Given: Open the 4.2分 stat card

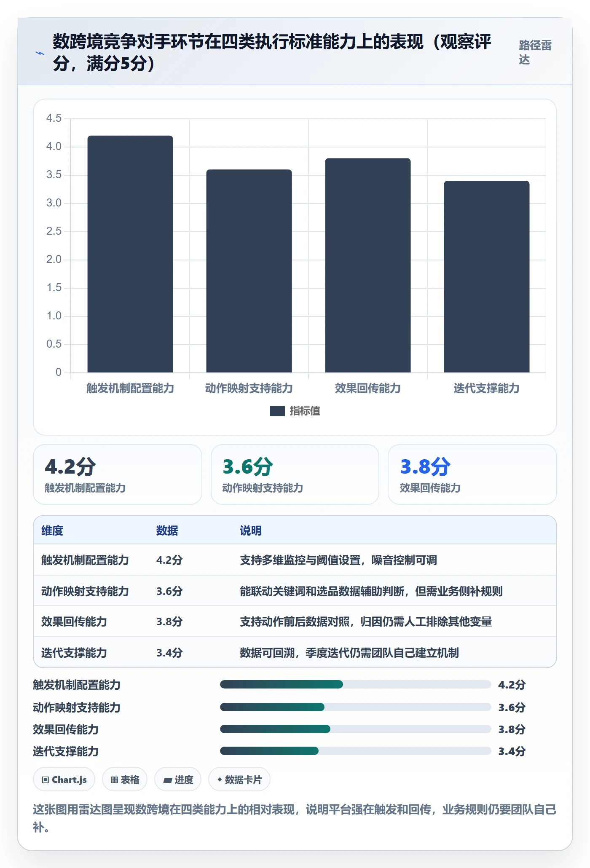Looking at the screenshot, I should 118,474.
